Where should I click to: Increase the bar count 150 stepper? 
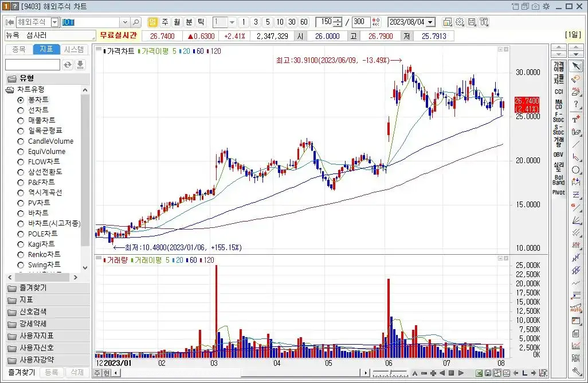point(339,20)
